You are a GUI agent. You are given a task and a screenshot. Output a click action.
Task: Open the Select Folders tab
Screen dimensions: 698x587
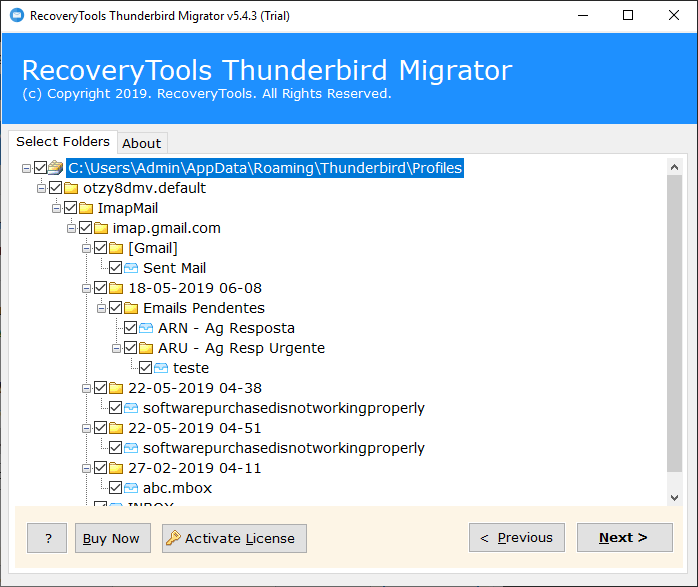tap(63, 142)
